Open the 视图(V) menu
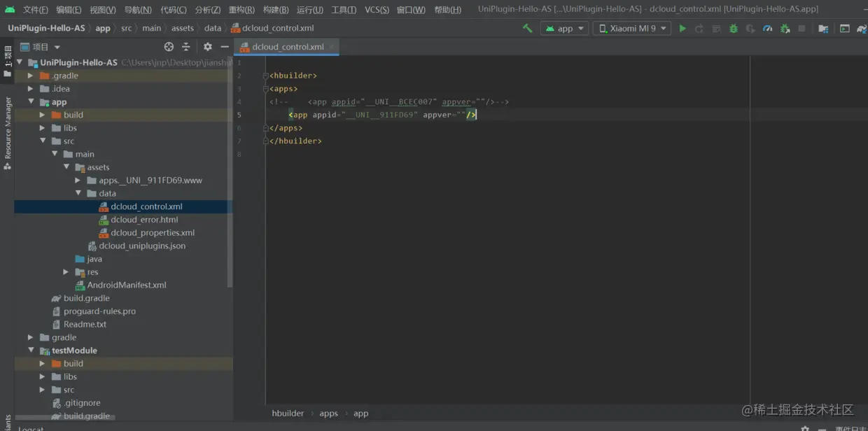 [x=103, y=10]
